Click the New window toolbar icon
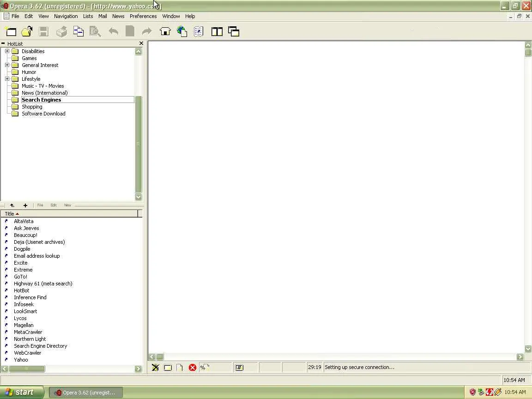This screenshot has width=532, height=399. (x=11, y=31)
